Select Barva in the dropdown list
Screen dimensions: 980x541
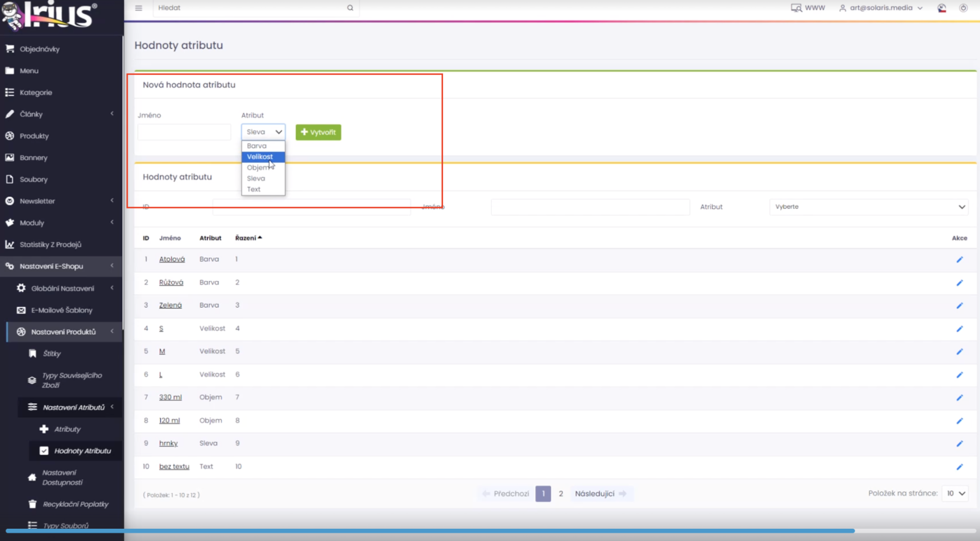pyautogui.click(x=263, y=146)
